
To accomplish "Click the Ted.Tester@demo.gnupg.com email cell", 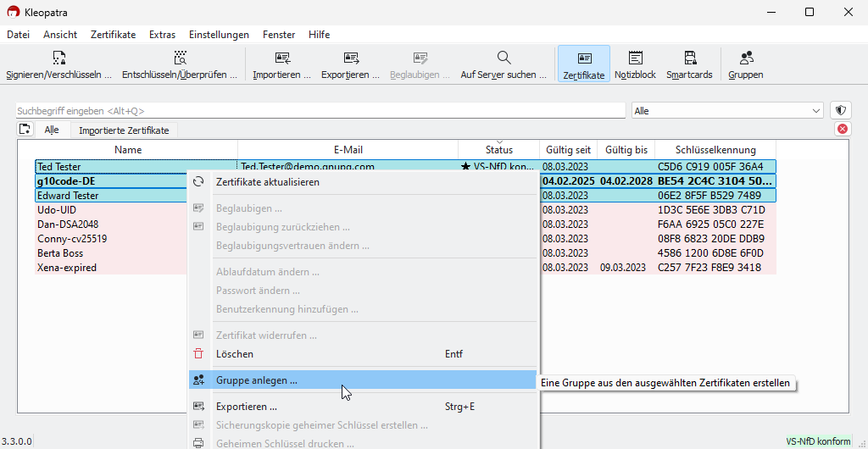I will tap(308, 166).
